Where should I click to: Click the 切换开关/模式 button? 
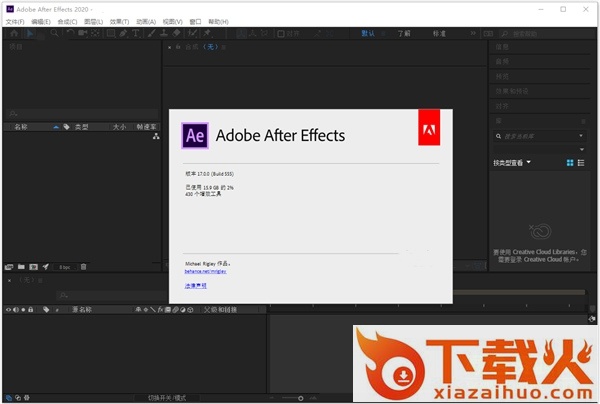(x=167, y=398)
